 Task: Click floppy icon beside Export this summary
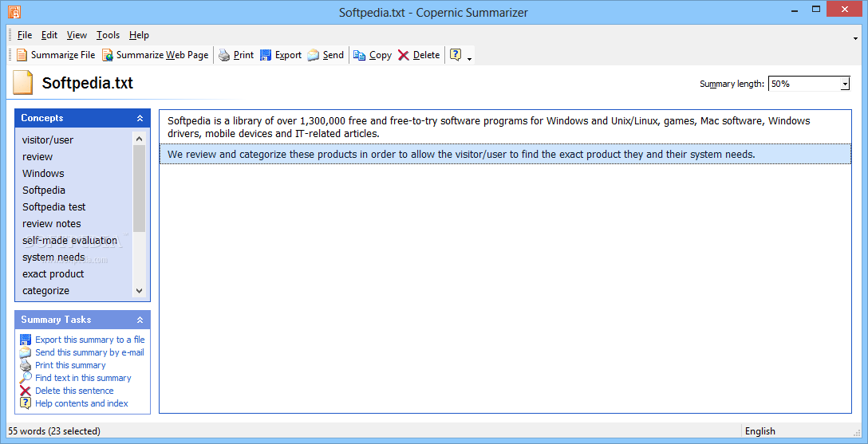(x=26, y=340)
